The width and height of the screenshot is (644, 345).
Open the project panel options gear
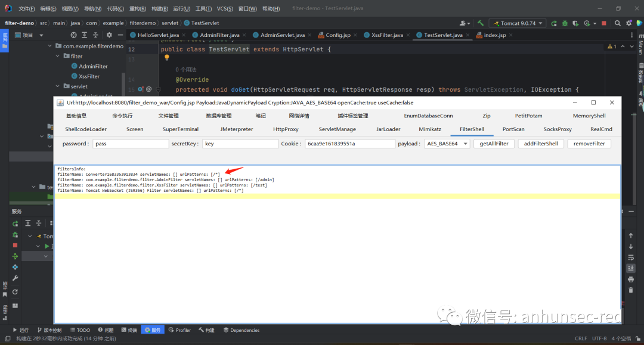coord(109,35)
